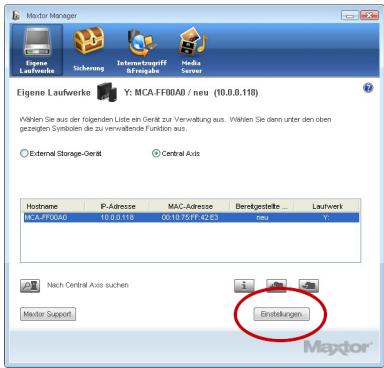The width and height of the screenshot is (384, 368).
Task: Click the search Central Axis magnifier icon
Action: pos(30,286)
